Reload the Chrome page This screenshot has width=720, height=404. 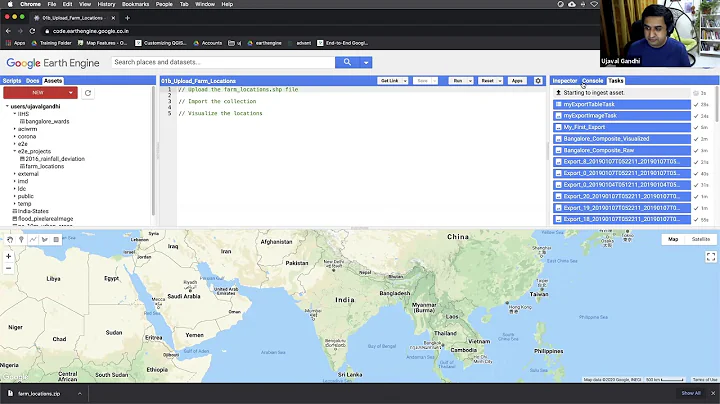32,31
